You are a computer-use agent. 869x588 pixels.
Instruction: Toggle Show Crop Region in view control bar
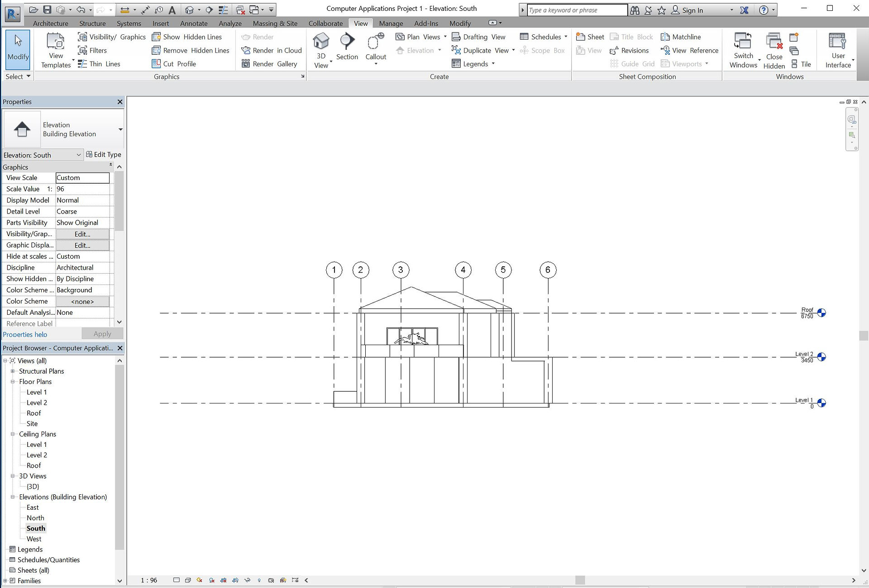click(x=235, y=580)
